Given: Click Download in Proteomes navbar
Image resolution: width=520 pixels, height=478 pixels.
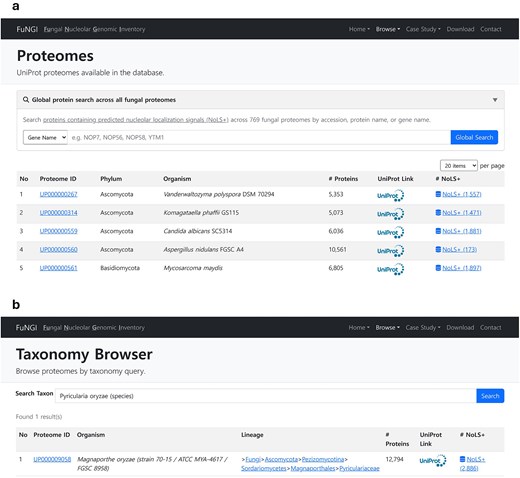Looking at the screenshot, I should click(460, 29).
